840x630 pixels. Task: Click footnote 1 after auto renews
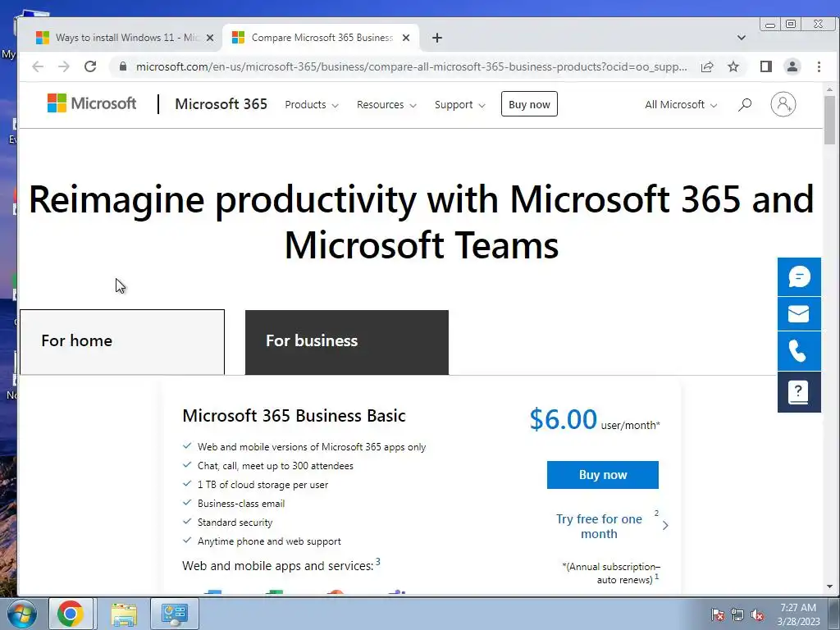(657, 577)
